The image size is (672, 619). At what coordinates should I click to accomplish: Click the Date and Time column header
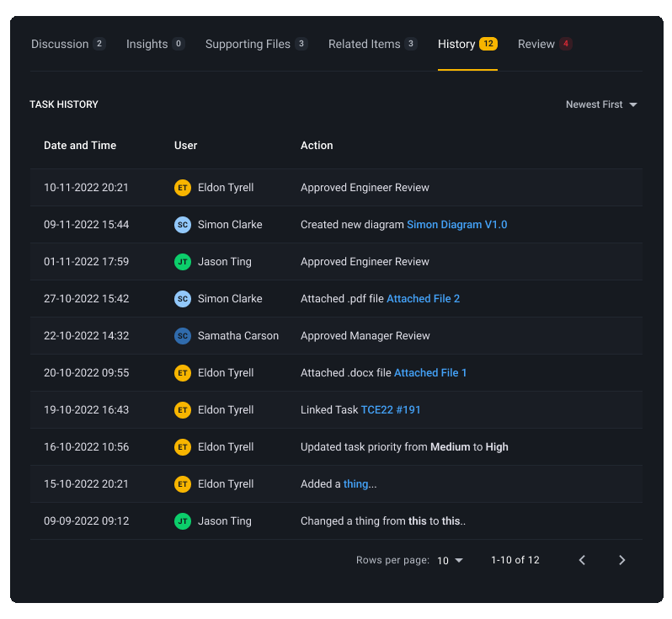click(x=80, y=146)
